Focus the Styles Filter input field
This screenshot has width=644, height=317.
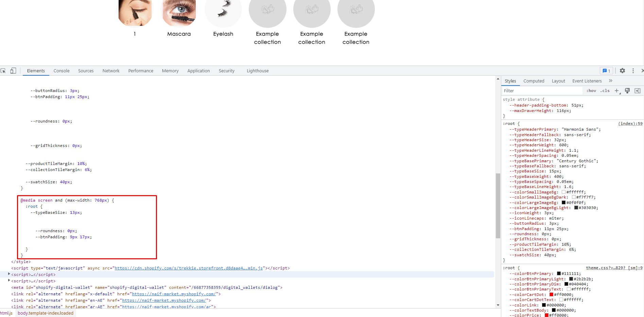tap(542, 91)
